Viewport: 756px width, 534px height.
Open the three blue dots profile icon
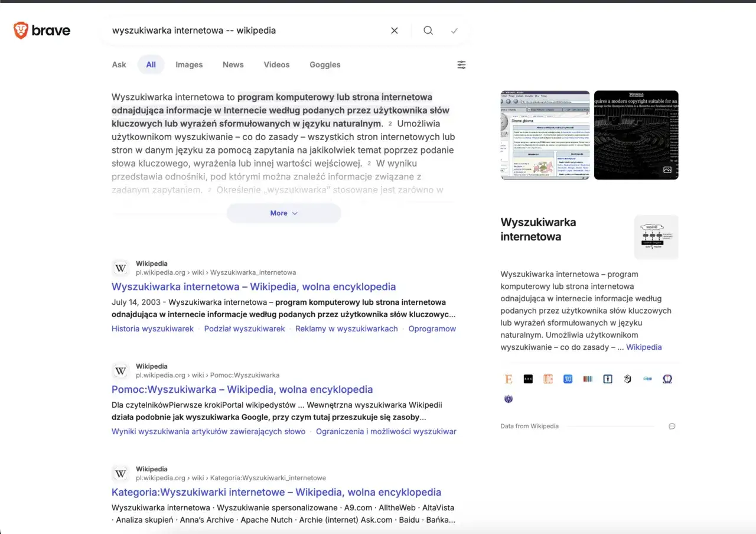coord(647,379)
